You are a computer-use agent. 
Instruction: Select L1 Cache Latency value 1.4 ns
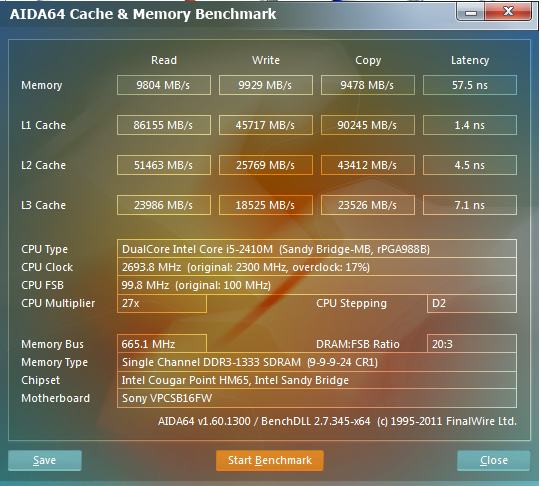coord(470,125)
